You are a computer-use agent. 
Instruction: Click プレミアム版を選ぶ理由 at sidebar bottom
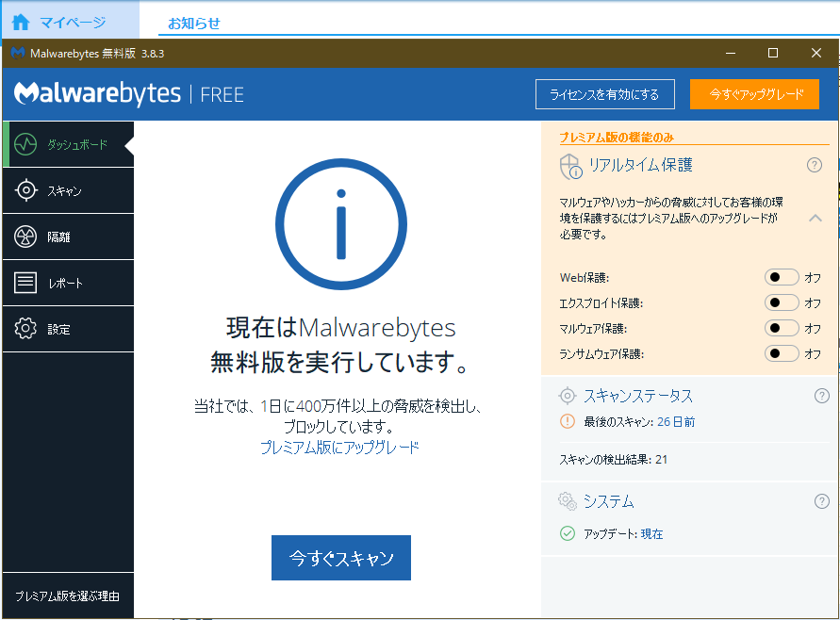click(68, 596)
